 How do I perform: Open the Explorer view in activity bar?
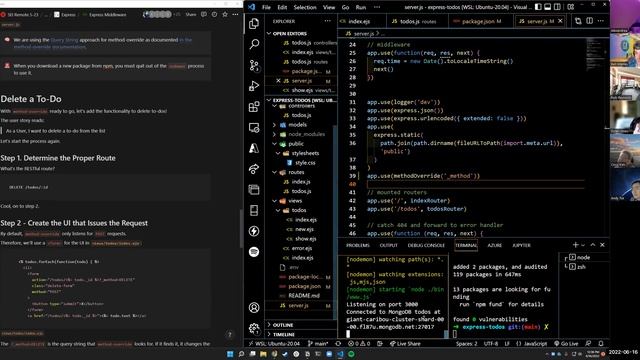pos(254,24)
